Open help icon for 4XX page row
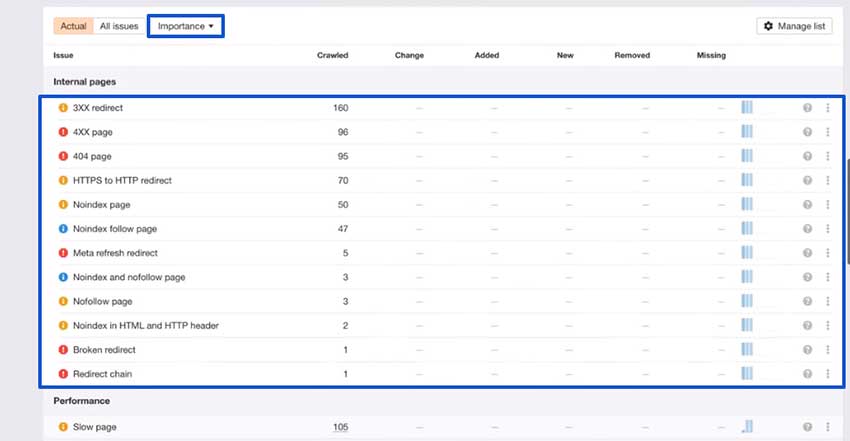 point(807,132)
